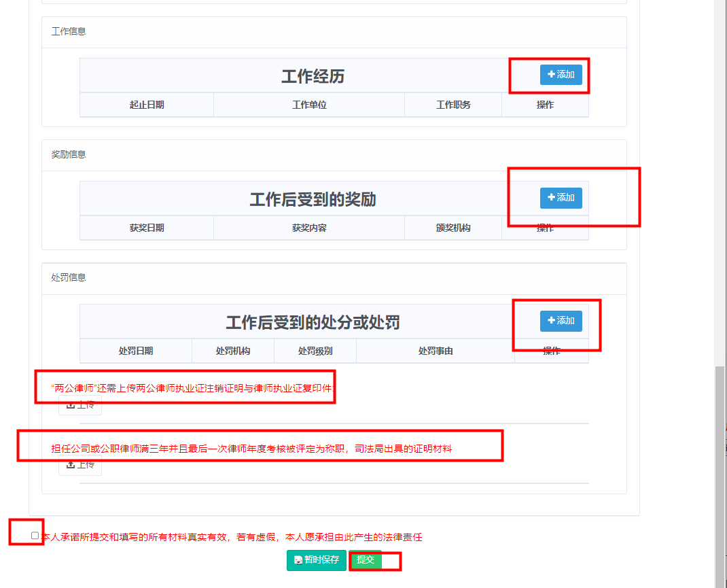
Task: Click the 工作信息 section heading
Action: [x=69, y=31]
